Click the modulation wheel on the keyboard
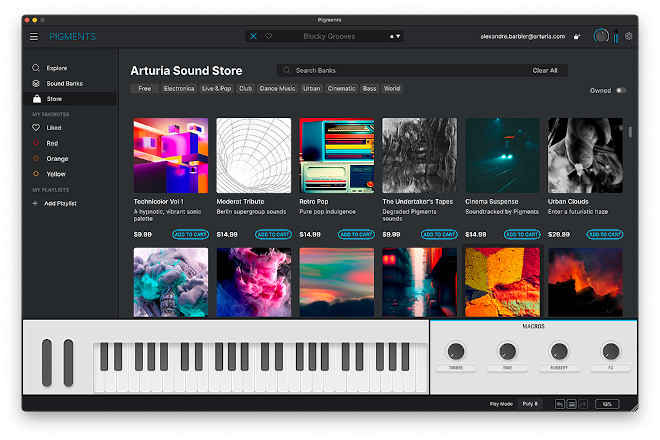Screen dimensions: 660x440 (x=68, y=363)
